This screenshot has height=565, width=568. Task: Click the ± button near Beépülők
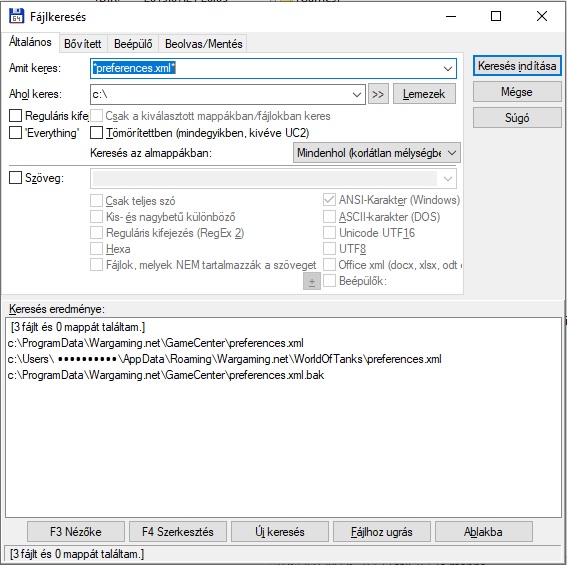pos(312,282)
